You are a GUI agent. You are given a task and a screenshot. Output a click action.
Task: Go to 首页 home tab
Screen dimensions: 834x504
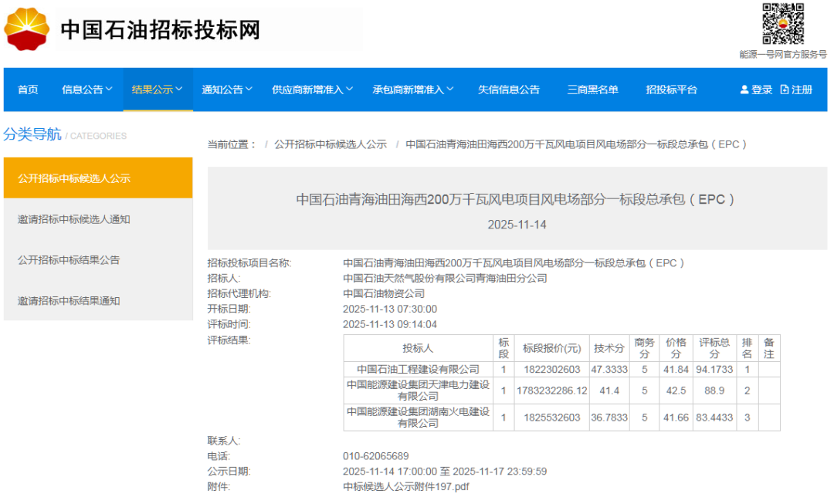(28, 90)
